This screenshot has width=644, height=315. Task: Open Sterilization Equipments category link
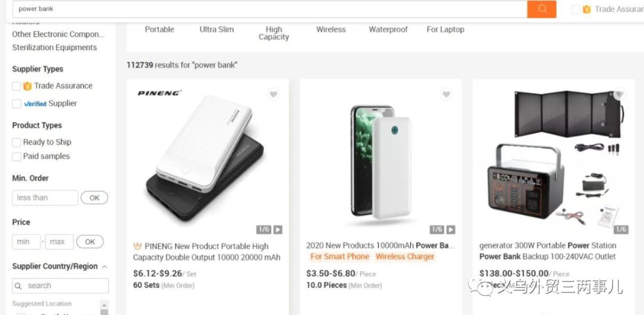pos(54,48)
